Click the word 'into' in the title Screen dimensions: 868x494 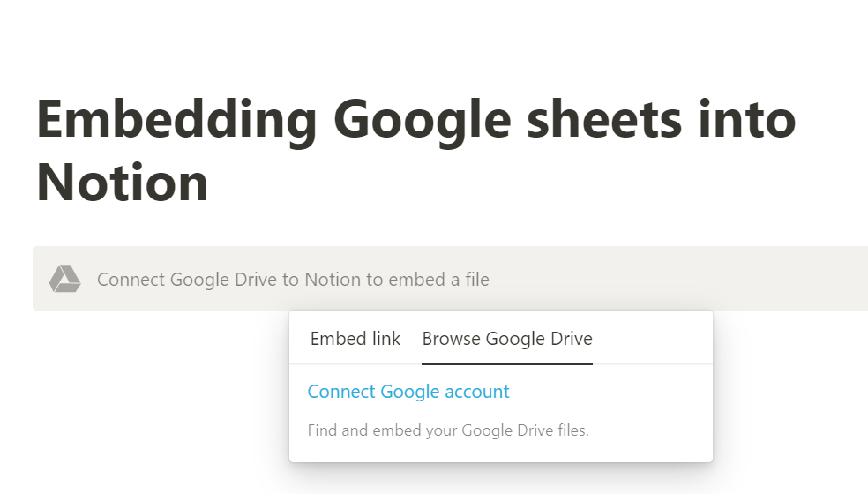coord(747,120)
